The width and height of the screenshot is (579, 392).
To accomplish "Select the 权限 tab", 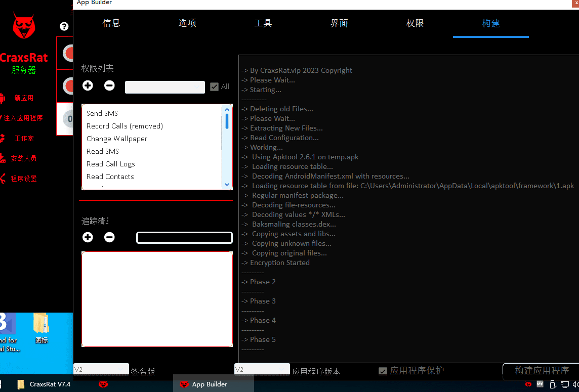I will 415,23.
